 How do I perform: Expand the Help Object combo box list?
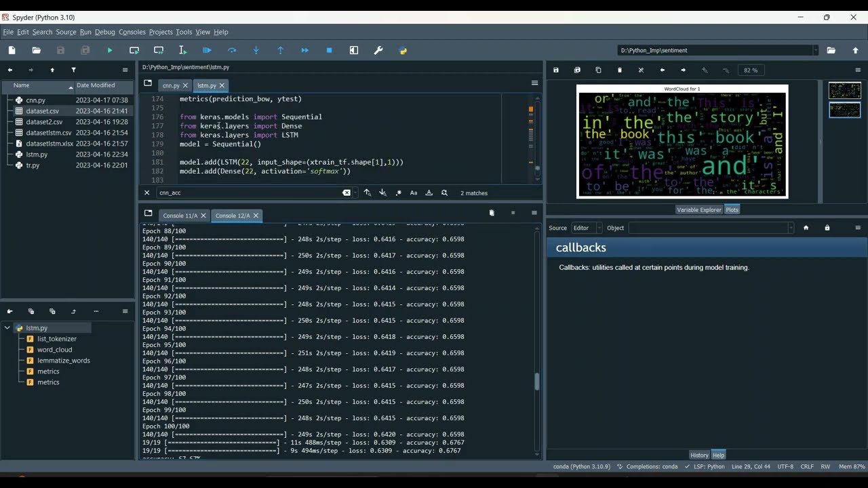click(x=791, y=228)
